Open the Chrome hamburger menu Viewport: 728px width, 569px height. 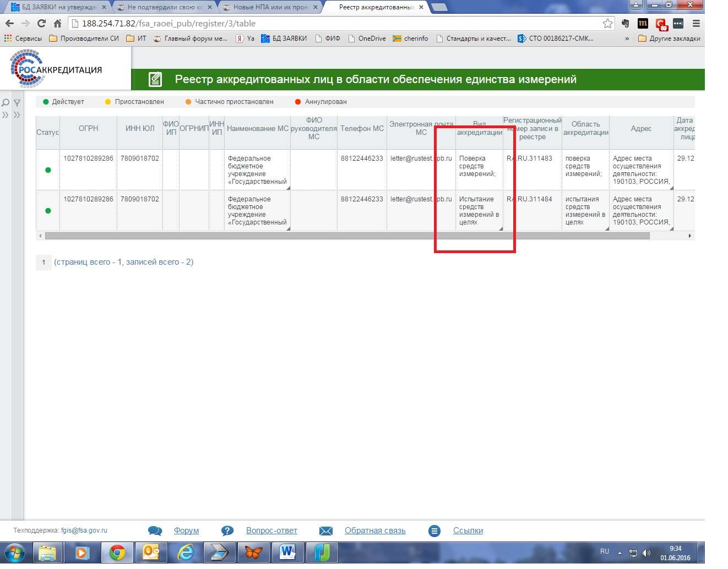tap(696, 23)
